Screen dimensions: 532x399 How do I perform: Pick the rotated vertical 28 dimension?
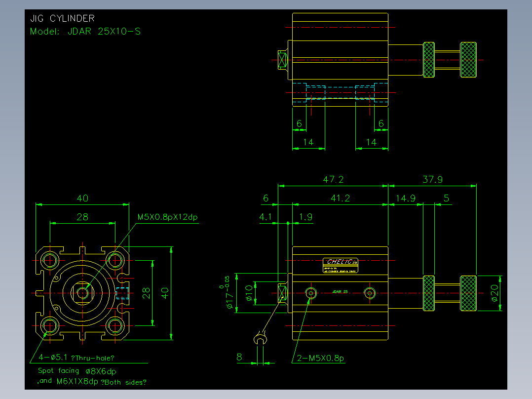coord(146,293)
